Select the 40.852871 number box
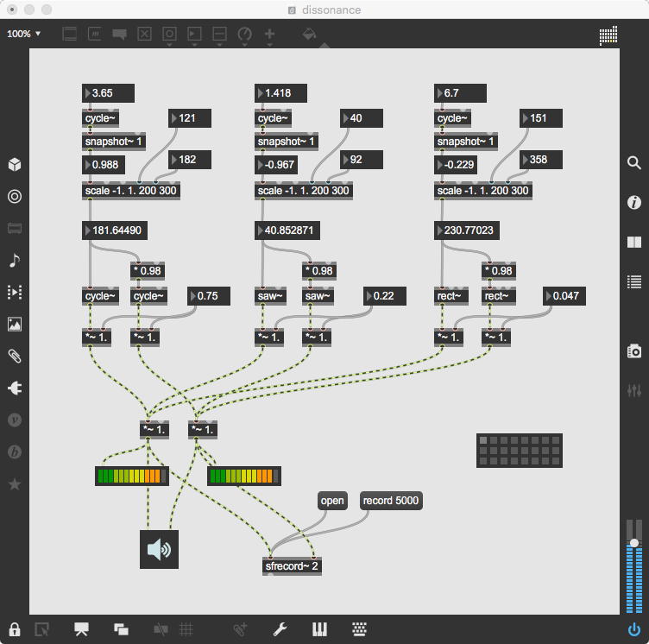649x644 pixels. (x=287, y=230)
